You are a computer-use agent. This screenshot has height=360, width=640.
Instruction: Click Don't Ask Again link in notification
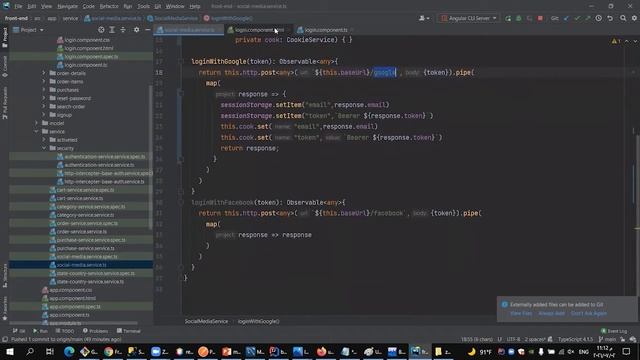(589, 313)
